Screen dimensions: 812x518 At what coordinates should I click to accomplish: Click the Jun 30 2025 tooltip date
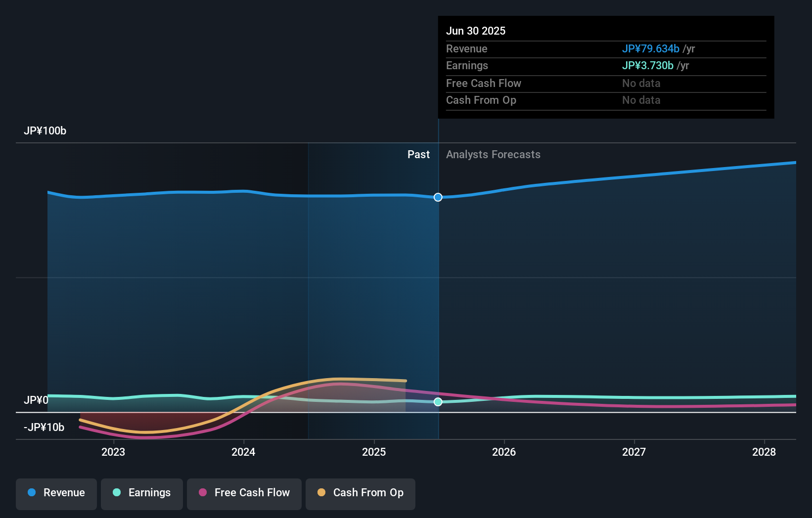click(x=476, y=31)
